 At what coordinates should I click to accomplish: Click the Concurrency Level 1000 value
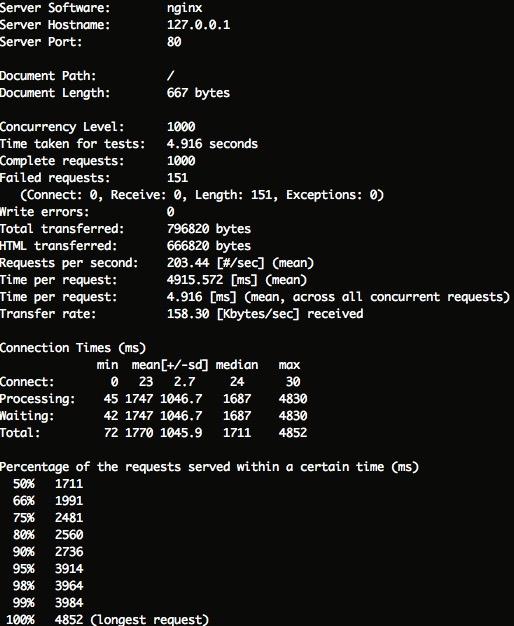181,127
